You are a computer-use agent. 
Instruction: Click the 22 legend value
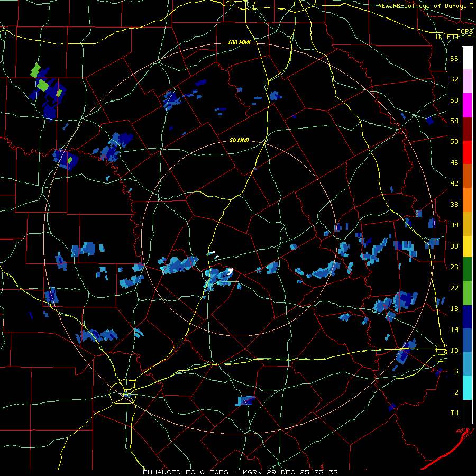(454, 288)
